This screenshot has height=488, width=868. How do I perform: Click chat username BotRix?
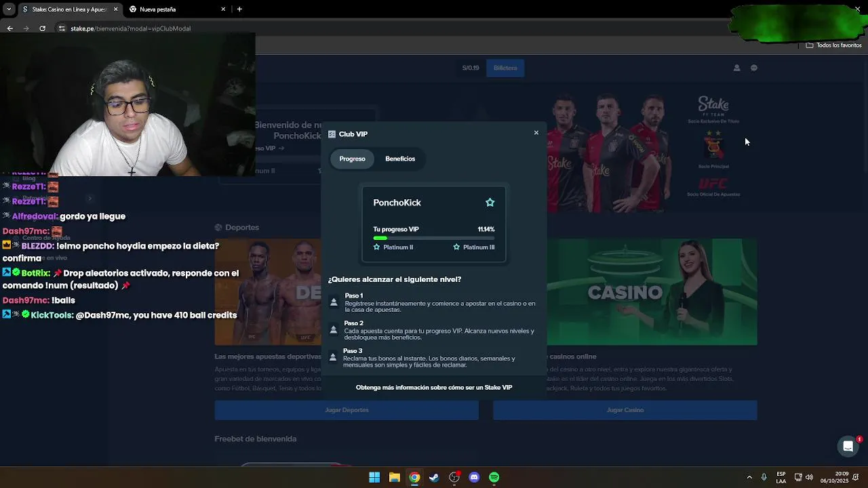pyautogui.click(x=35, y=273)
